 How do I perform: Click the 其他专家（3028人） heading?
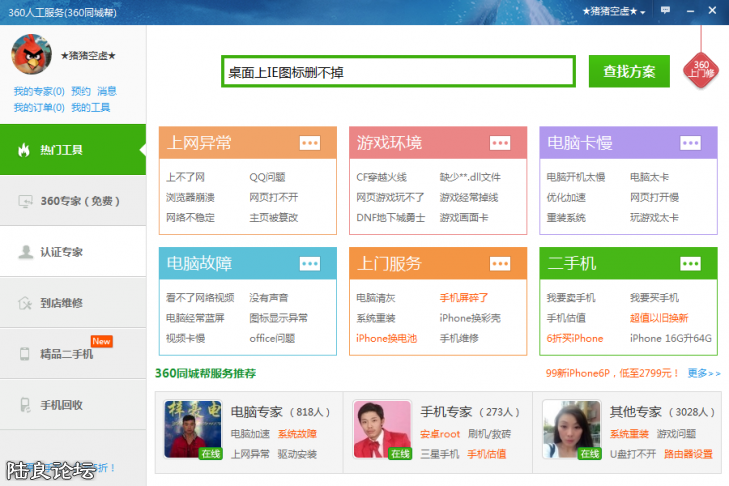(x=663, y=412)
